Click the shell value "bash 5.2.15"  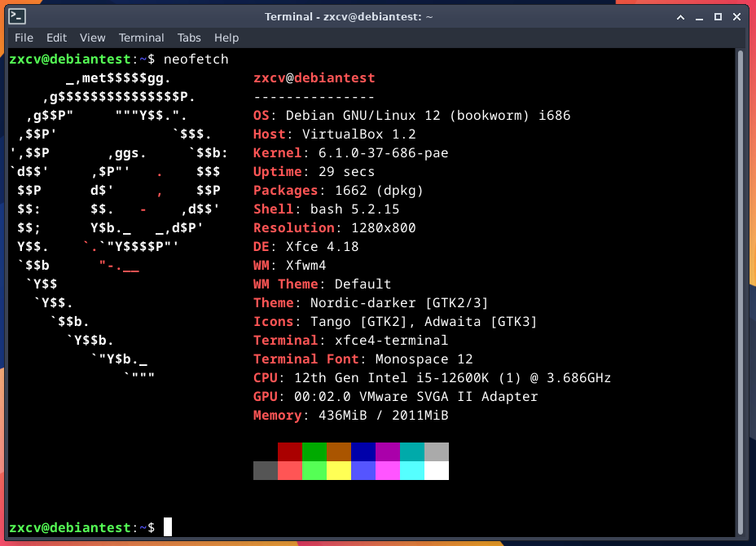tap(355, 209)
